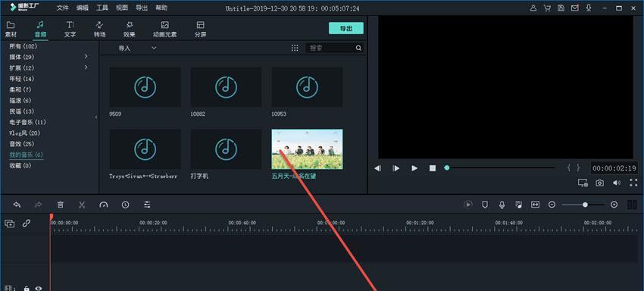Image resolution: width=644 pixels, height=291 pixels.
Task: Switch to the 转场 transitions tab
Action: click(x=100, y=30)
